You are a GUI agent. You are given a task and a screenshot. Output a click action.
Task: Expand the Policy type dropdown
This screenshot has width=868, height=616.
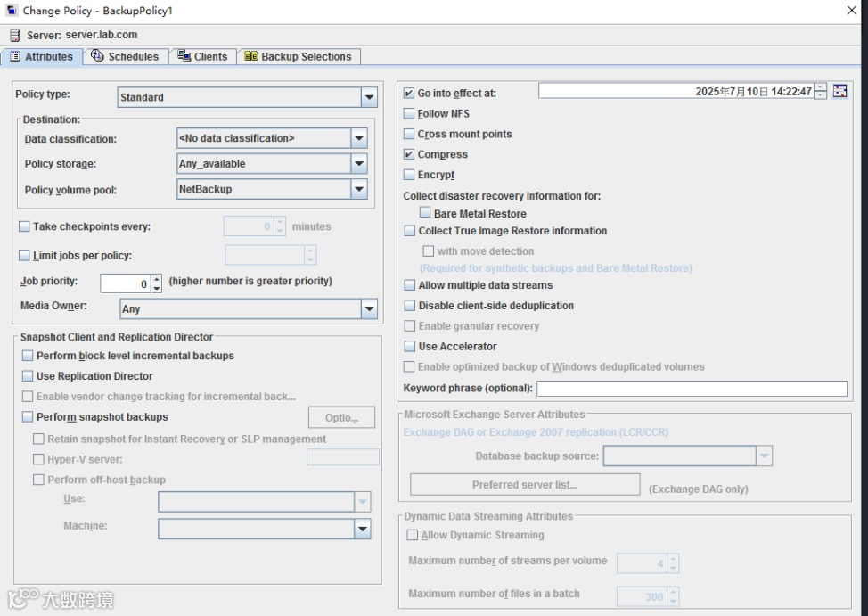(369, 97)
